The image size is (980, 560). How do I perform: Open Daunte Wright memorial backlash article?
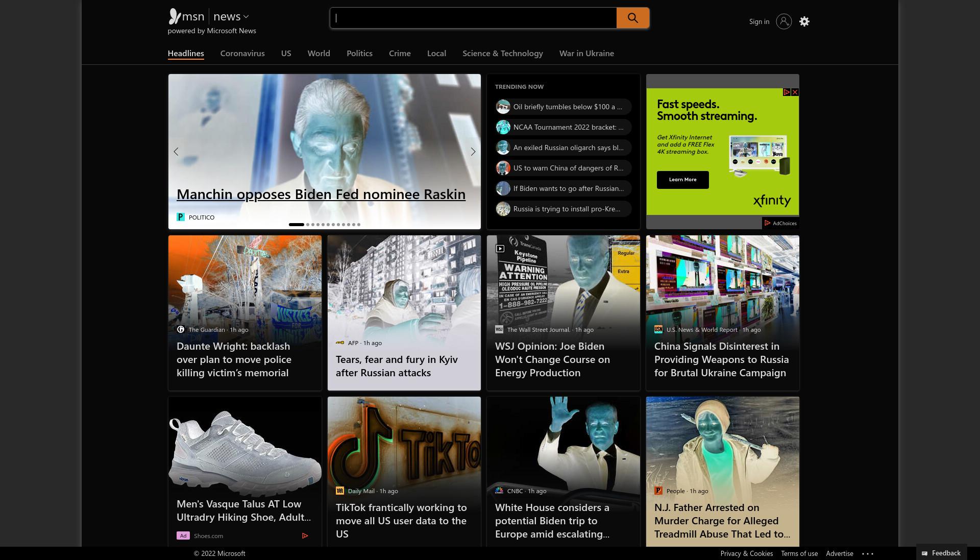coord(234,359)
